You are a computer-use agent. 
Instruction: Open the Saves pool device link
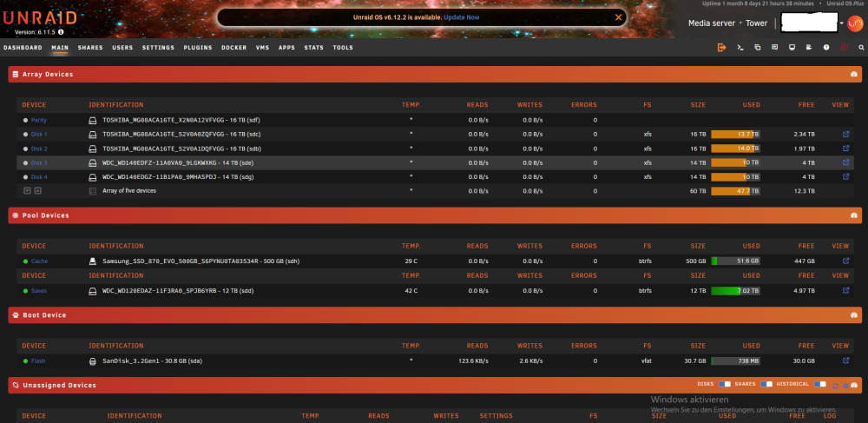point(39,291)
